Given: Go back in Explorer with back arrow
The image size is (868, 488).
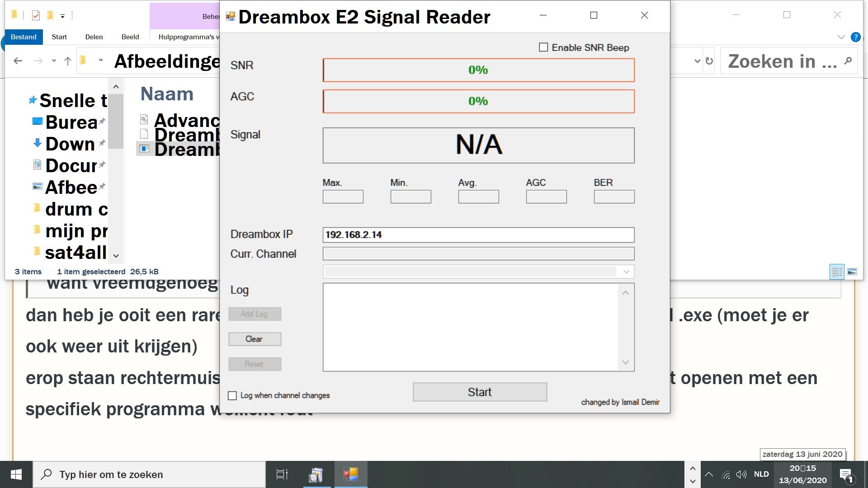Looking at the screenshot, I should tap(18, 61).
